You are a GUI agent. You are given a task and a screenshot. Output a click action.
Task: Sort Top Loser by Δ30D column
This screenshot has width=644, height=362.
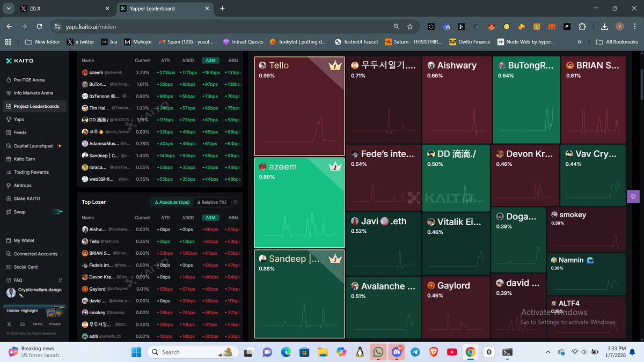coord(187,218)
